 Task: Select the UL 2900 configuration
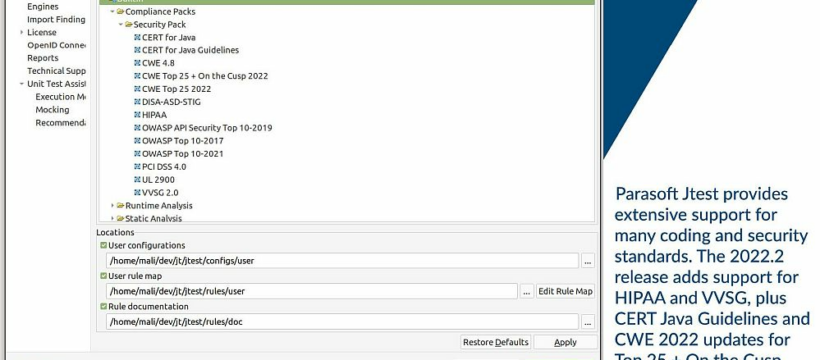[x=158, y=180]
